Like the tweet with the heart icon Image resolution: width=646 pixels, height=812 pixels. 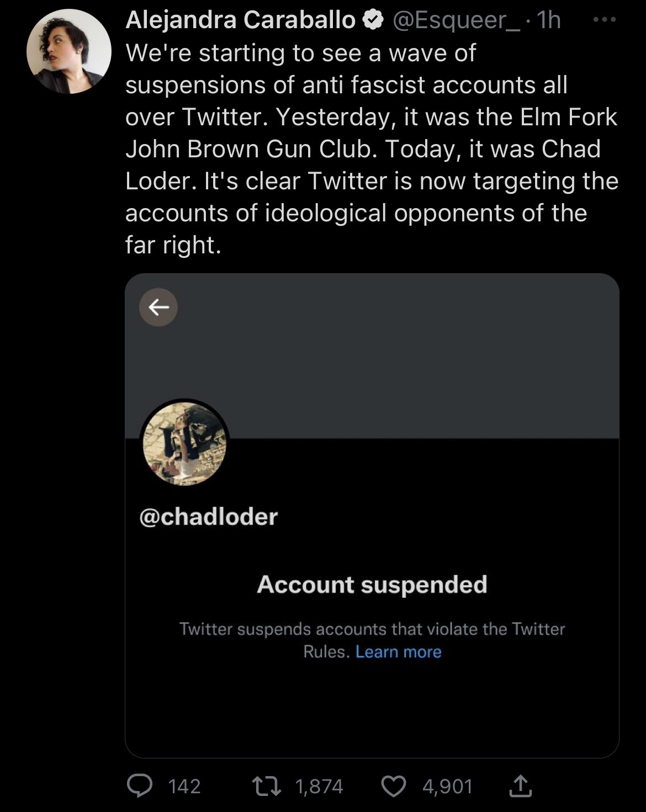tap(394, 786)
